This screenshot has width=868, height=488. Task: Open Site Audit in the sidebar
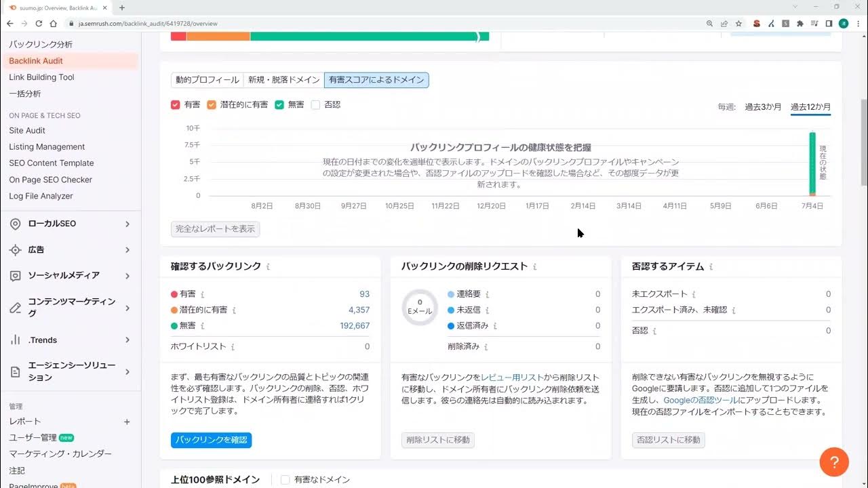(x=27, y=130)
